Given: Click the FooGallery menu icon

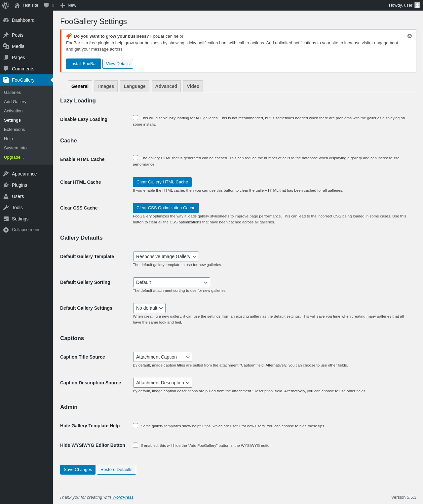Looking at the screenshot, I should pos(6,80).
